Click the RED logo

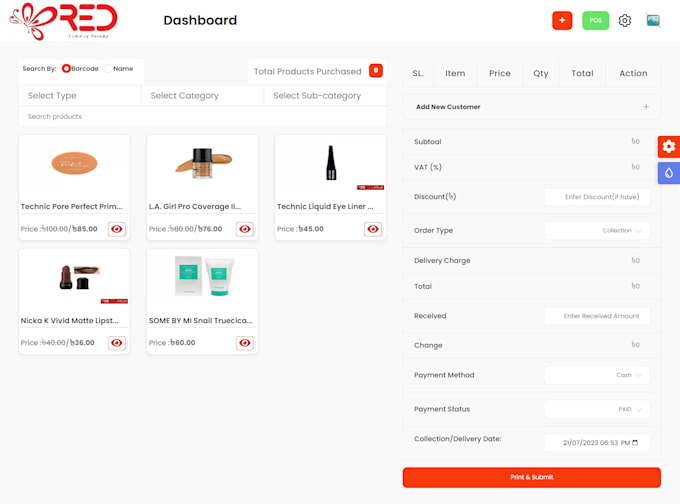[63, 21]
